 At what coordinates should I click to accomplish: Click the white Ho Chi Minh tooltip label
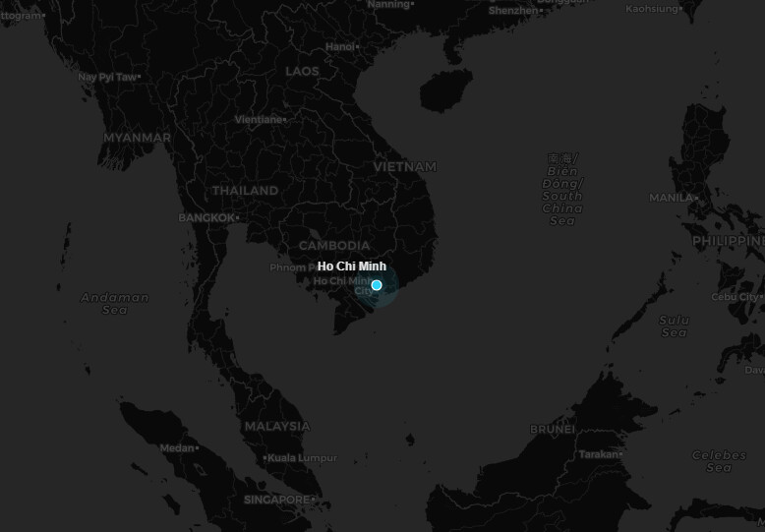point(352,266)
